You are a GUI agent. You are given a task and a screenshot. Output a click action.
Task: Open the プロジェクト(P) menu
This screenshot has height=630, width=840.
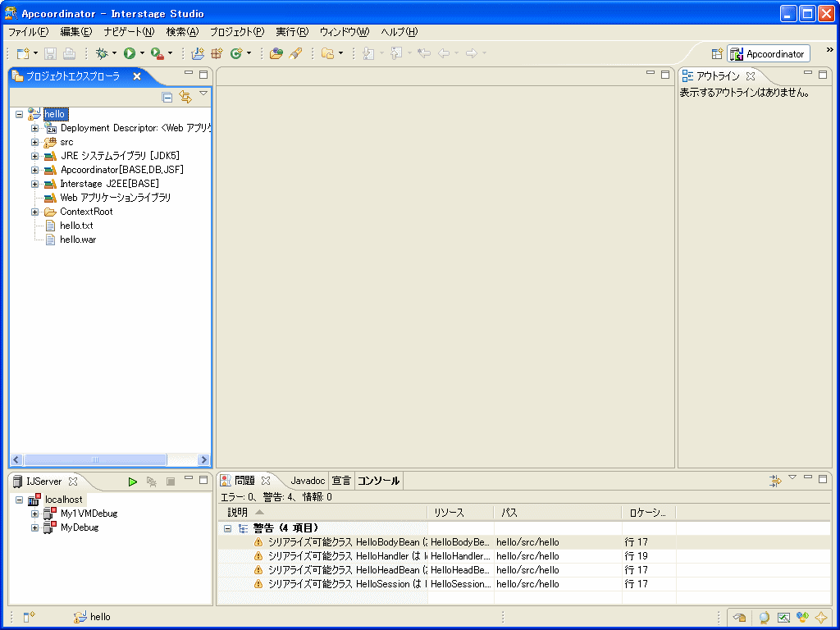click(237, 32)
